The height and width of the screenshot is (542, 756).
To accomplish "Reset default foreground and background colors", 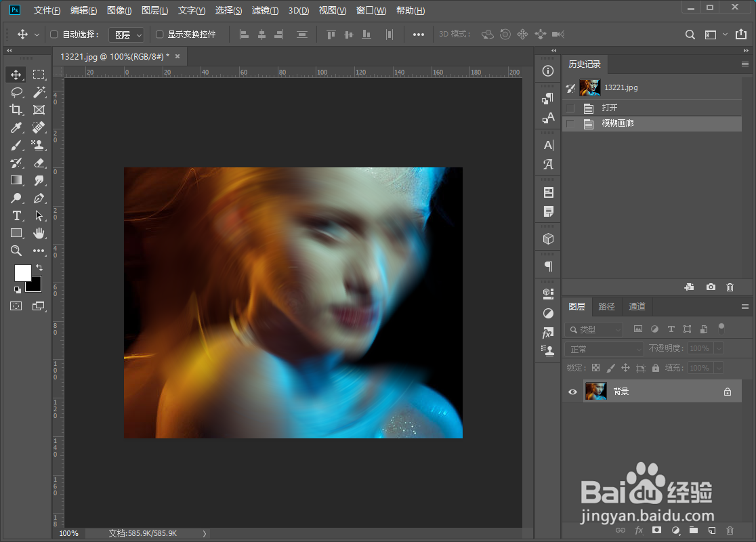I will [x=18, y=290].
